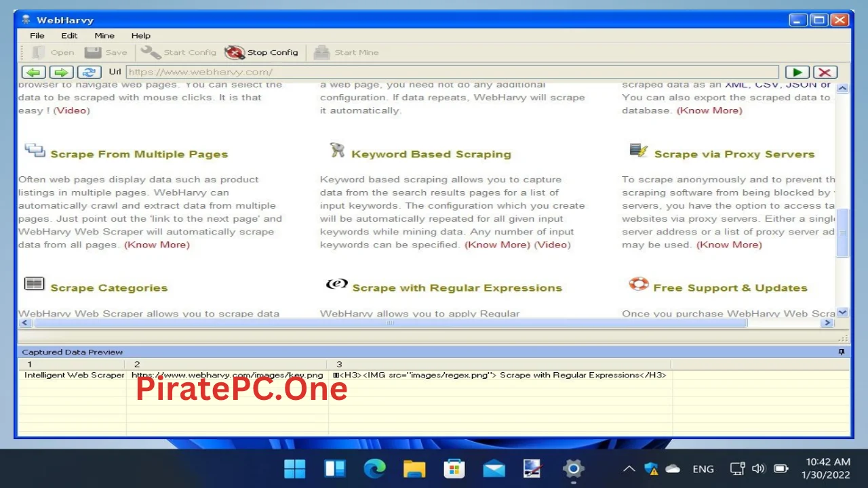Click Stop Config in the toolbar
Viewport: 868px width, 488px height.
pyautogui.click(x=262, y=52)
